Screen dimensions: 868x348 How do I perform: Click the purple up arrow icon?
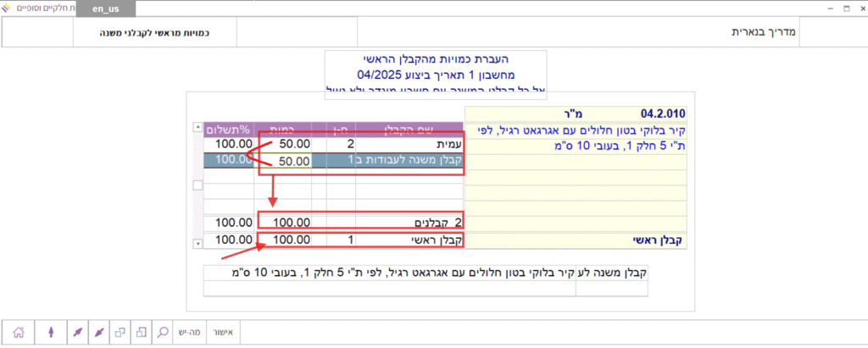[x=50, y=332]
